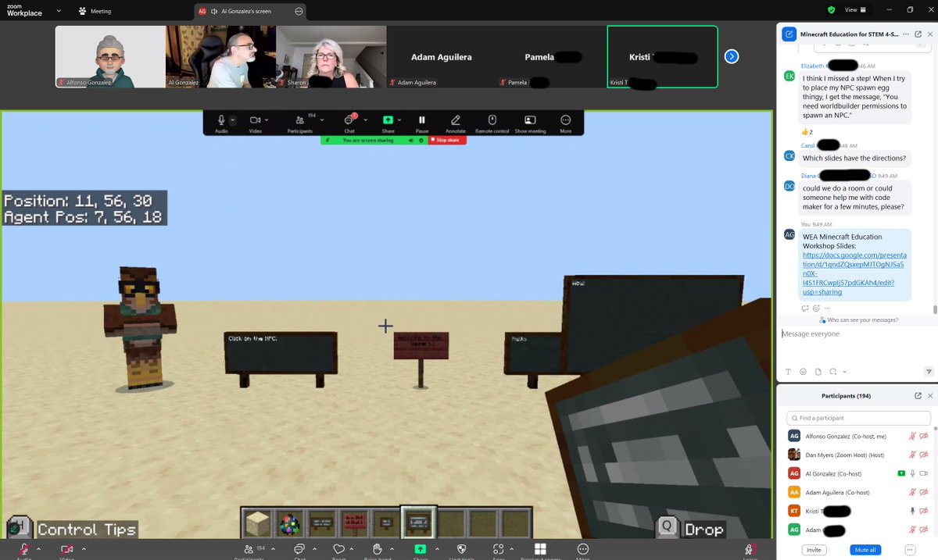Viewport: 938px width, 560px height.
Task: Open options ellipsis on Al Gonzalez's screen tab
Action: point(299,12)
